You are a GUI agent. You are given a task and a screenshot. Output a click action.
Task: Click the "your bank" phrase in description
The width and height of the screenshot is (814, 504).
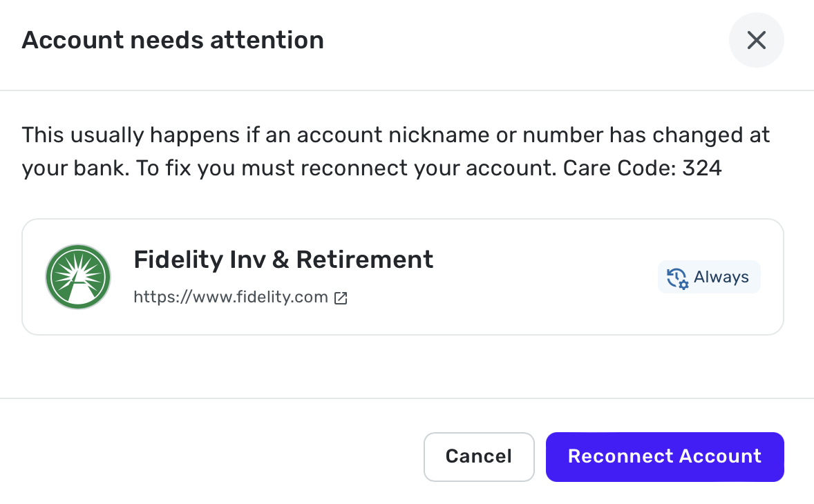[x=75, y=168]
